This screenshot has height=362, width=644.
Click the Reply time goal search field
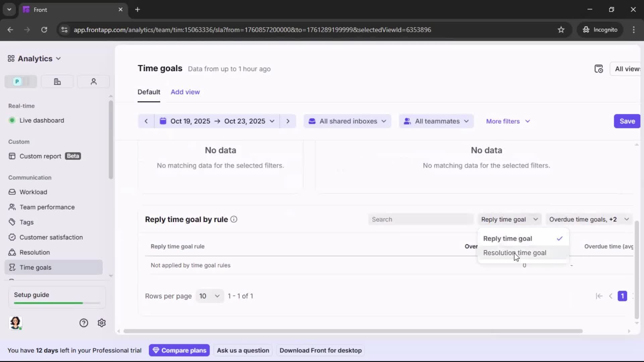point(420,219)
